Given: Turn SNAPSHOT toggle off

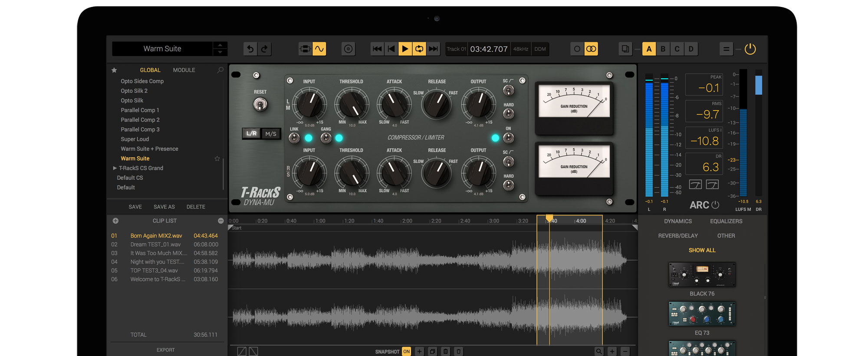Looking at the screenshot, I should (x=406, y=351).
